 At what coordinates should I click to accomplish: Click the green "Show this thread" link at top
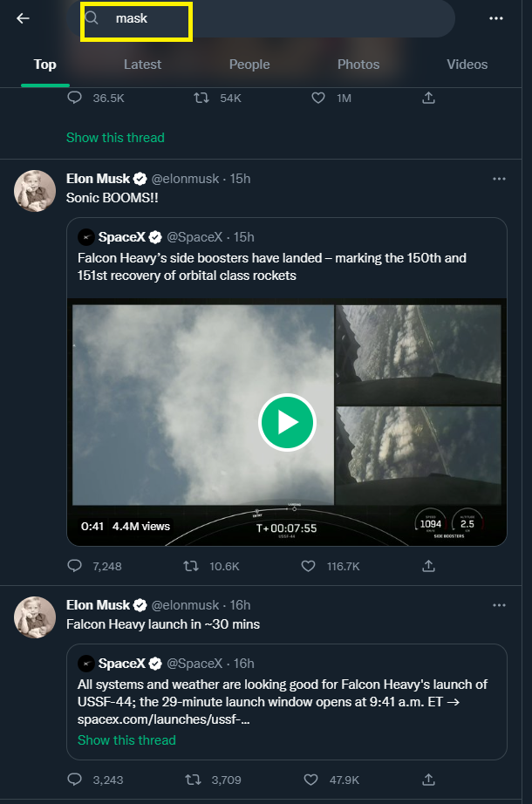115,138
